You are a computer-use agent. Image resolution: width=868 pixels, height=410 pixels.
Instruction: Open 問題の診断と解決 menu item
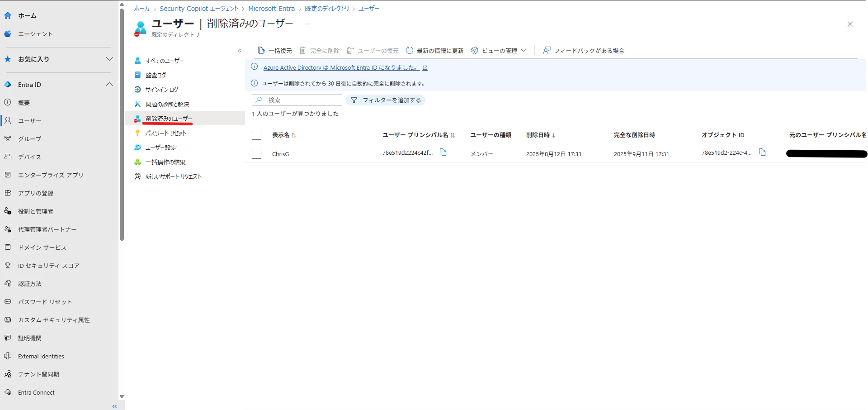167,104
